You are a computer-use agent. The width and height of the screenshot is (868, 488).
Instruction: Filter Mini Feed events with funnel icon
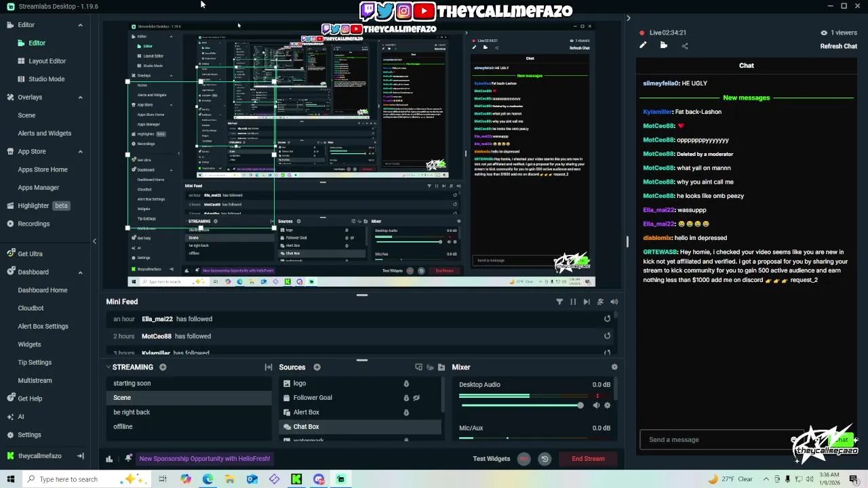pos(559,302)
